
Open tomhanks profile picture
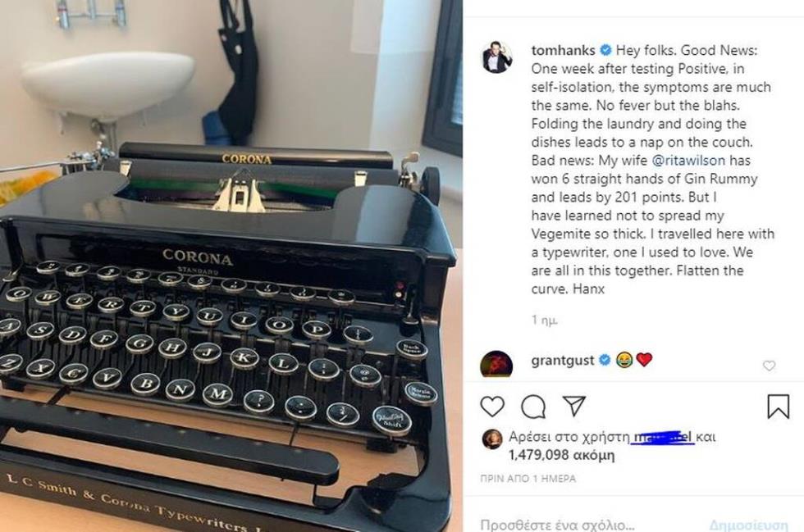(x=497, y=57)
